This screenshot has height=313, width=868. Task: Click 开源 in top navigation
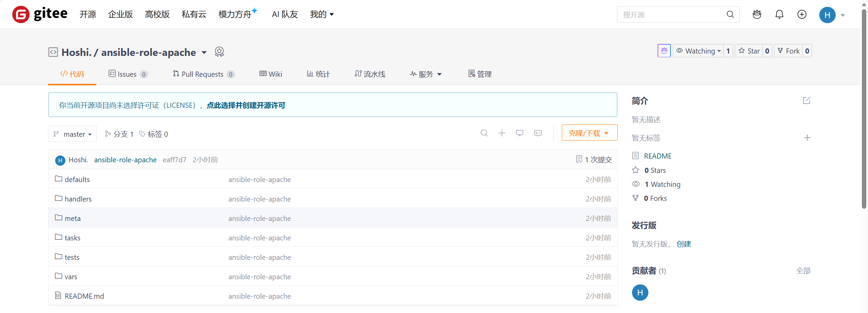(x=88, y=14)
